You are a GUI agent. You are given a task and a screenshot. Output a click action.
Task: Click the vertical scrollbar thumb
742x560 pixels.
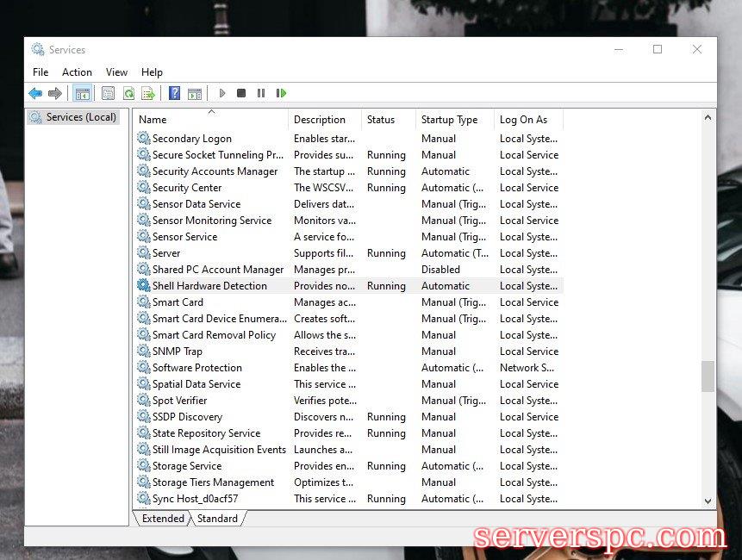coord(708,376)
